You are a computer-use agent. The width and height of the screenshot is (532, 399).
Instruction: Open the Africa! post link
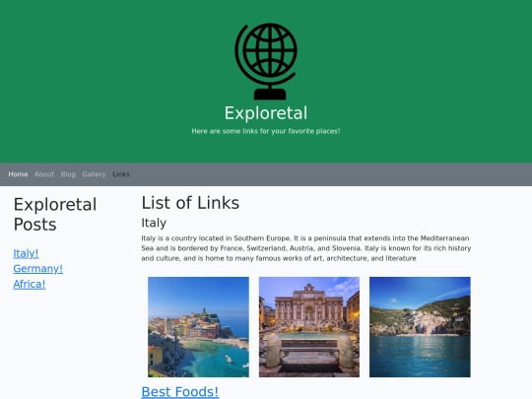coord(30,284)
